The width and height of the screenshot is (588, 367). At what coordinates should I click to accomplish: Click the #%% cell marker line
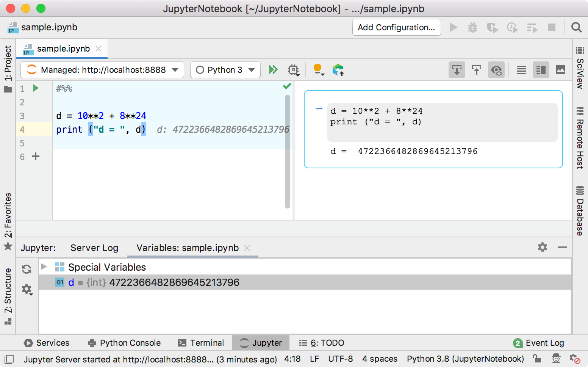(x=64, y=88)
